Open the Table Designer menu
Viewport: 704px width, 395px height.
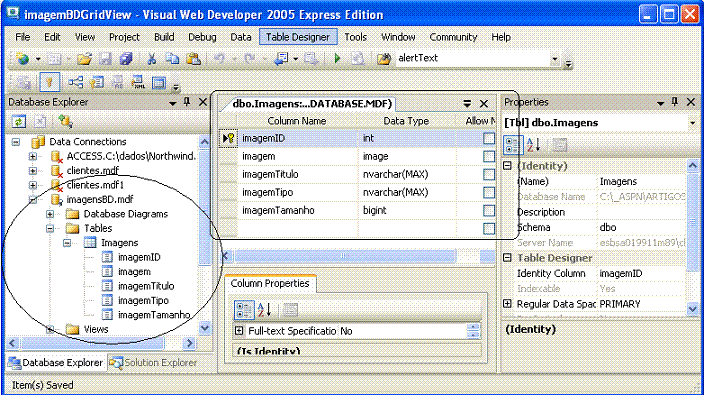coord(298,37)
